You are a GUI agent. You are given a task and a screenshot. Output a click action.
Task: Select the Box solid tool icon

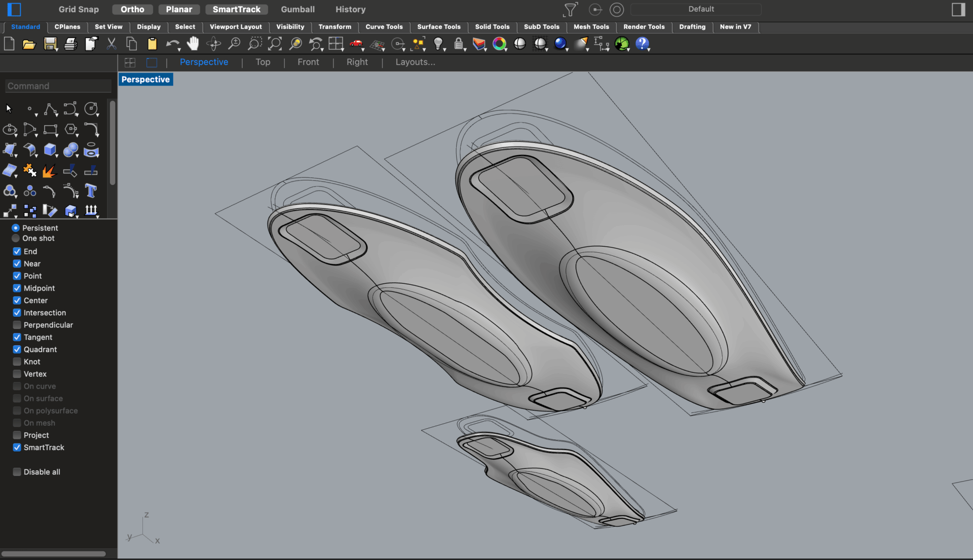(x=50, y=150)
